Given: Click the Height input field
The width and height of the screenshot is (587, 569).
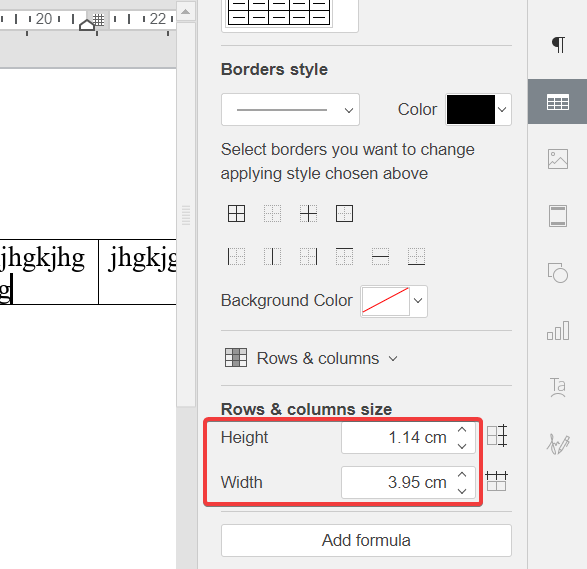Looking at the screenshot, I should click(x=408, y=438).
